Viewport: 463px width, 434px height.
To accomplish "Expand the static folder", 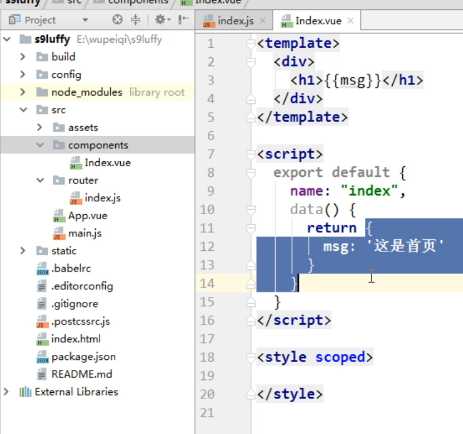I will pyautogui.click(x=23, y=251).
